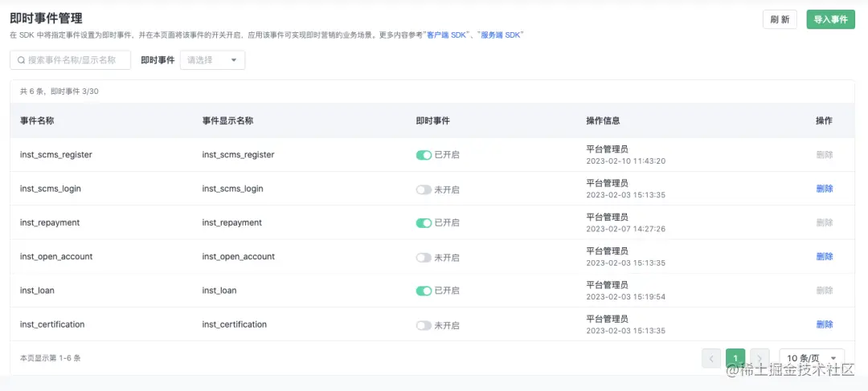Click the magnifier icon in search box
The image size is (868, 391).
(x=21, y=60)
